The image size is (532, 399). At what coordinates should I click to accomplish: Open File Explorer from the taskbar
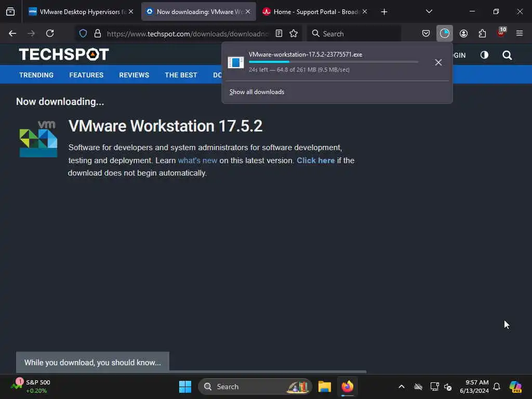(325, 387)
